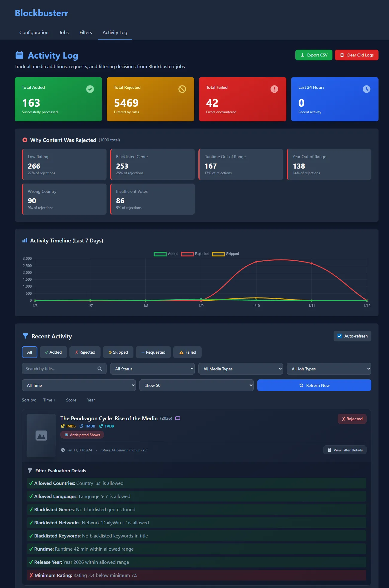389x588 pixels.
Task: Filter activity by Requested
Action: pyautogui.click(x=153, y=352)
